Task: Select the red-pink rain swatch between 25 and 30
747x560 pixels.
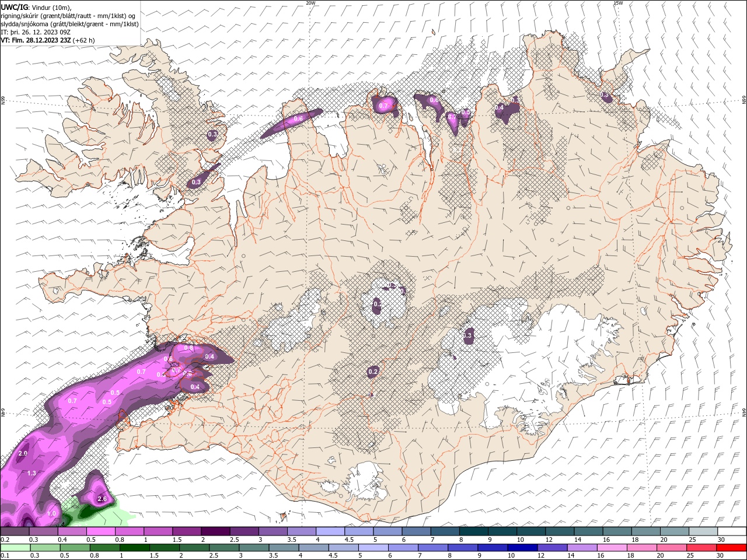Action: (701, 548)
